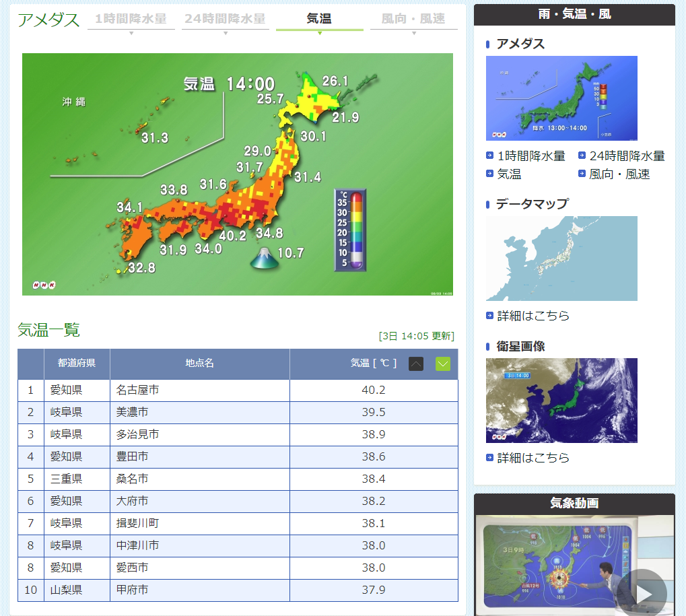Click the arrow bullet icon beside sidebar 気温
Viewport: 686px width, 616px height.
click(x=489, y=174)
